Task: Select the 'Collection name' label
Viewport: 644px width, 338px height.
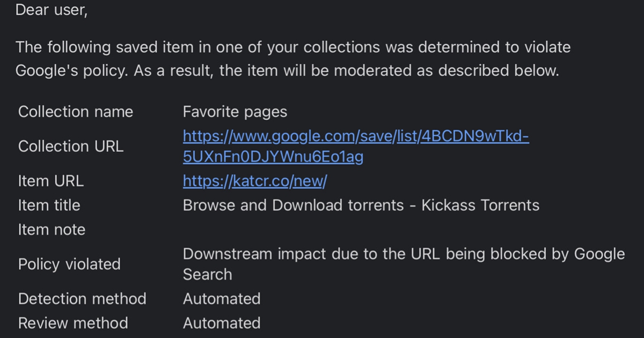Action: coord(76,112)
